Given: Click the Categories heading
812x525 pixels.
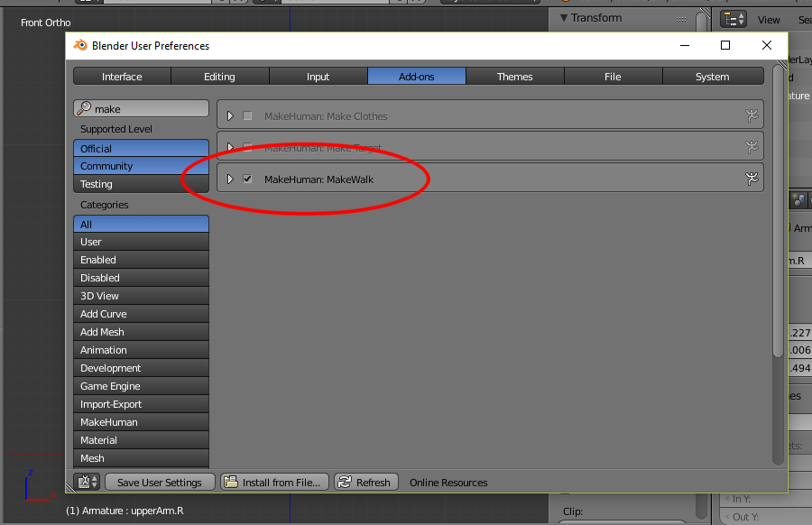Looking at the screenshot, I should coord(104,205).
